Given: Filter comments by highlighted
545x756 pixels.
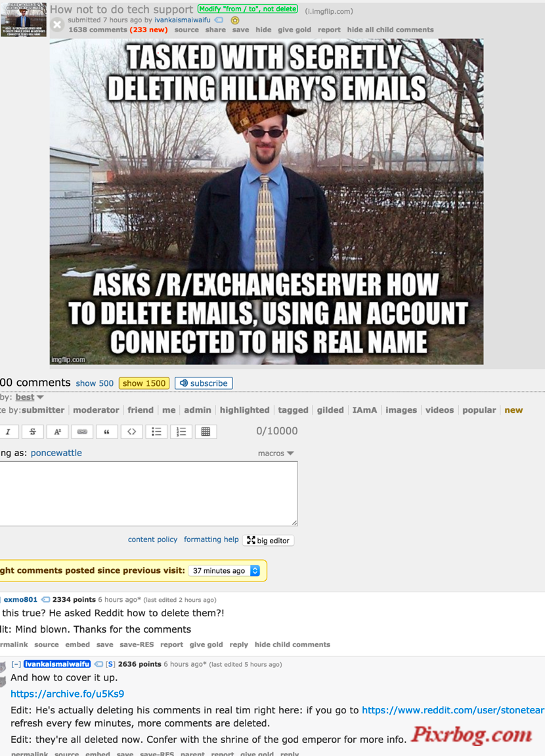Looking at the screenshot, I should (244, 410).
